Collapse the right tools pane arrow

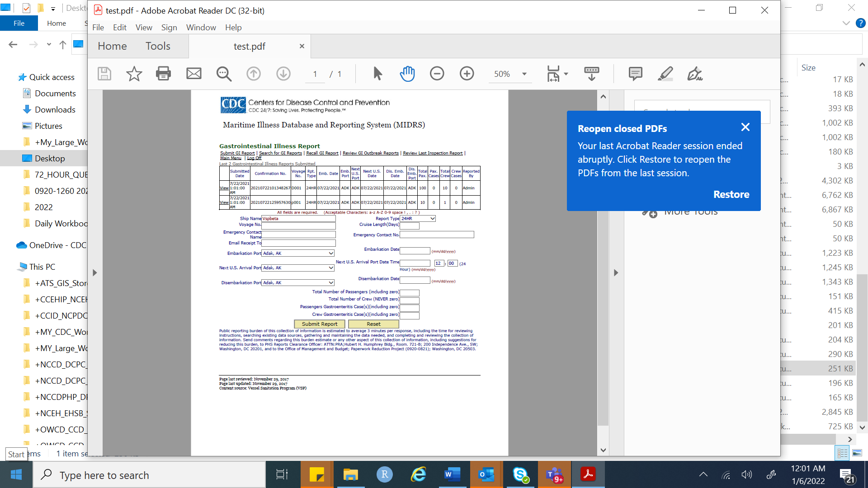(x=616, y=272)
